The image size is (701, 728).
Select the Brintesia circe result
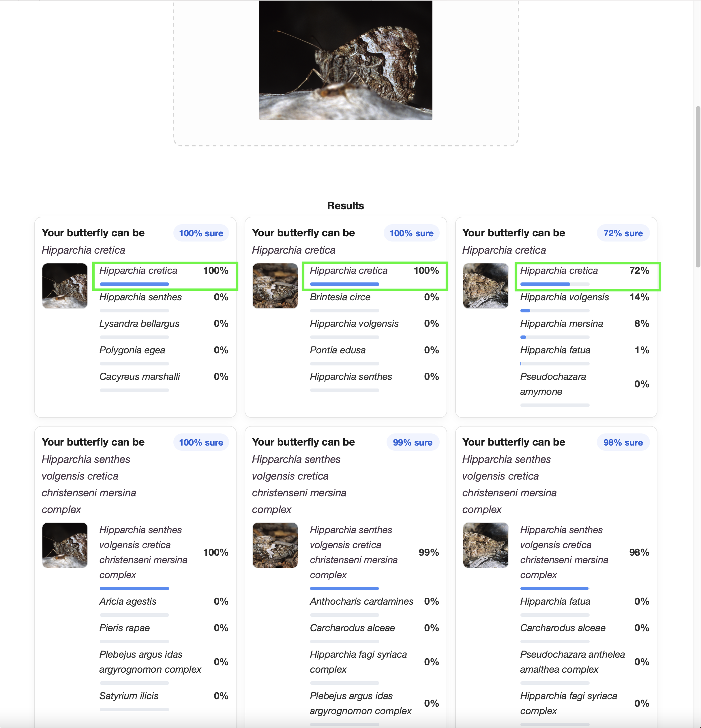[340, 297]
